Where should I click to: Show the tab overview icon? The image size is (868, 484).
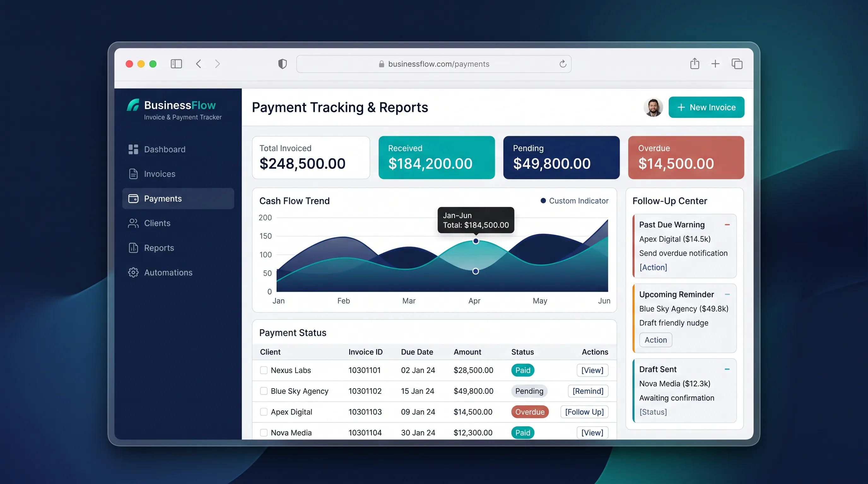[737, 64]
